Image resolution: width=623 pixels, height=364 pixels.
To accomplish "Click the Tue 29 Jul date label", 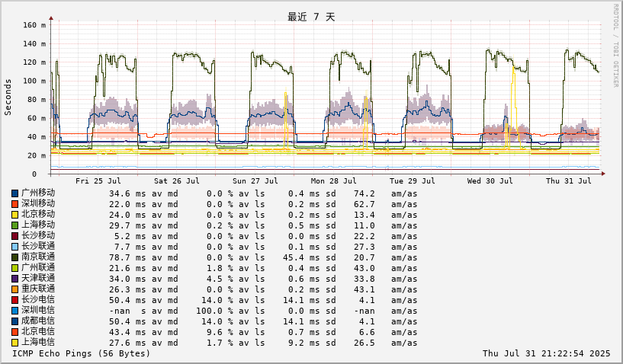I will [413, 181].
